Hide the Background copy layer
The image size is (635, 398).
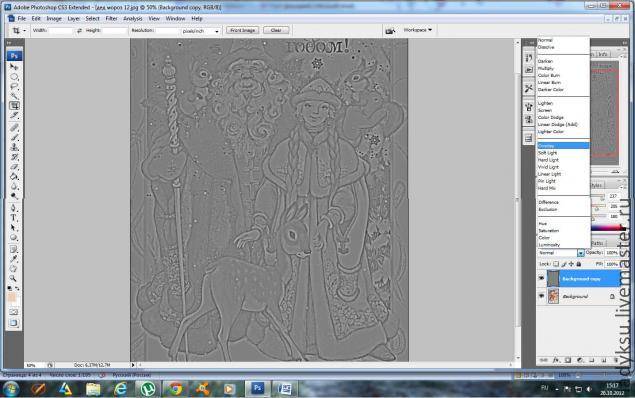point(541,279)
